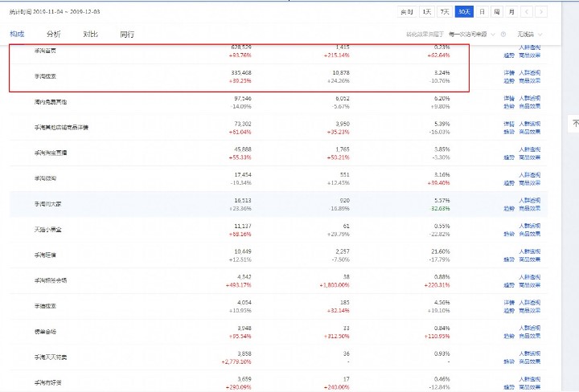Screen dimensions: 579x392
Task: Choose the 30天 time range button
Action: (464, 12)
